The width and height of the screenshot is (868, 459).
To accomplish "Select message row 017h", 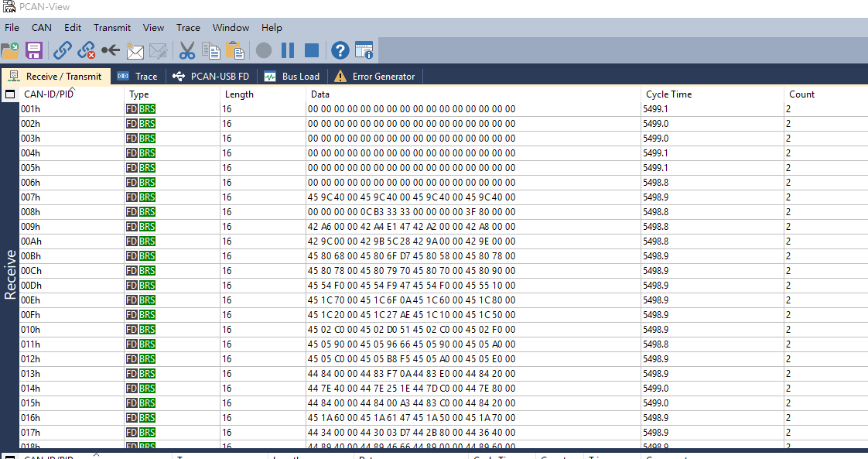I will (443, 433).
